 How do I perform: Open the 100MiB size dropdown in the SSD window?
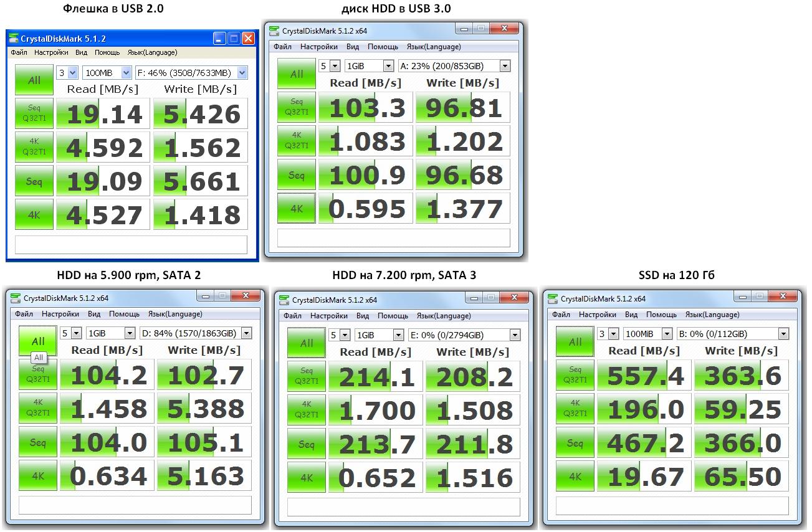click(649, 334)
